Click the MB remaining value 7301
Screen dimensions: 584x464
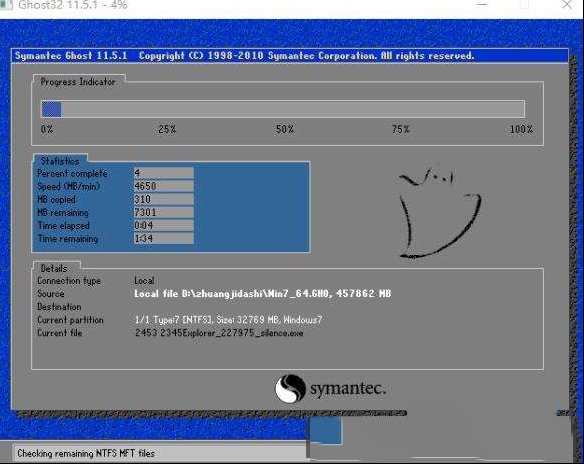pyautogui.click(x=164, y=212)
